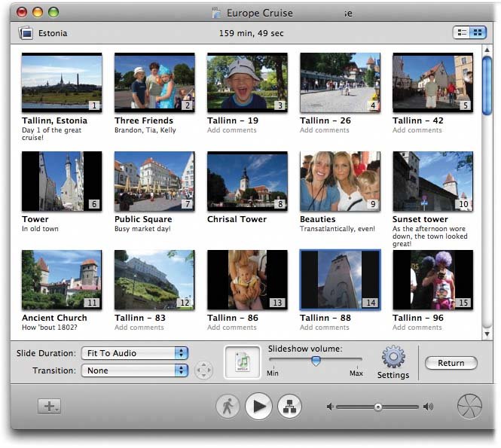Screen dimensions: 501x448
Task: Click the Slideshow volume slider handle
Action: [x=316, y=361]
